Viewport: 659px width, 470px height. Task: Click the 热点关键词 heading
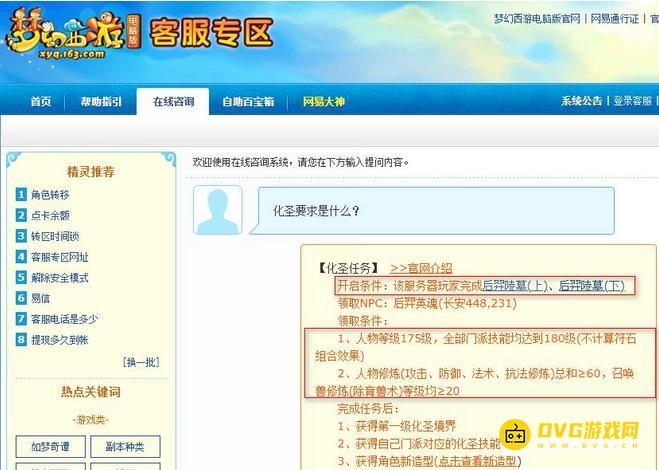point(91,392)
